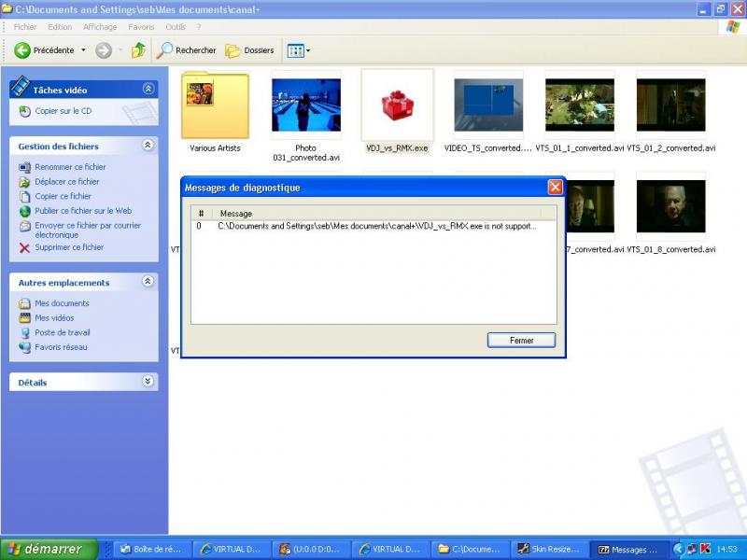Image resolution: width=747 pixels, height=560 pixels.
Task: Click the Précédente back arrow icon
Action: click(22, 50)
